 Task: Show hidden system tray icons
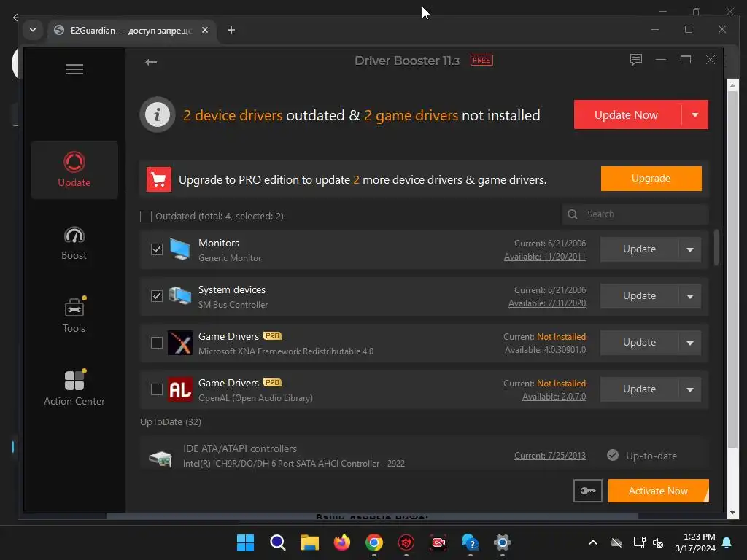pyautogui.click(x=592, y=542)
